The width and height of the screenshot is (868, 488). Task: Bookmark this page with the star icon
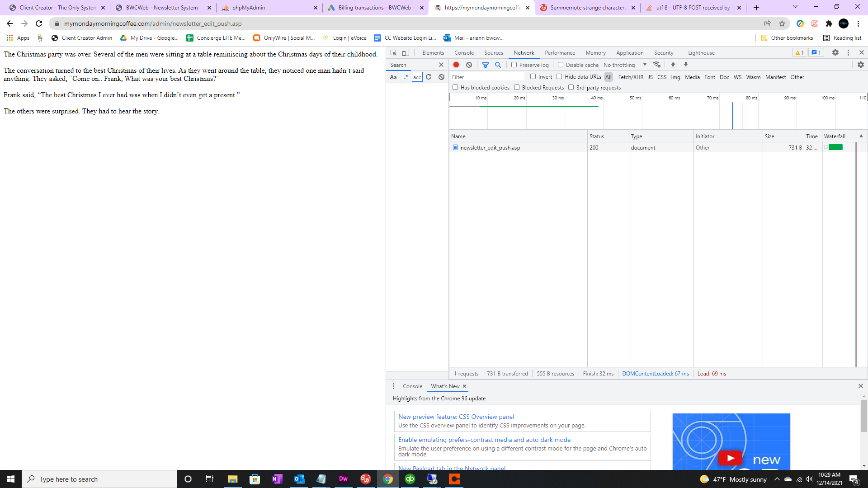click(x=782, y=23)
